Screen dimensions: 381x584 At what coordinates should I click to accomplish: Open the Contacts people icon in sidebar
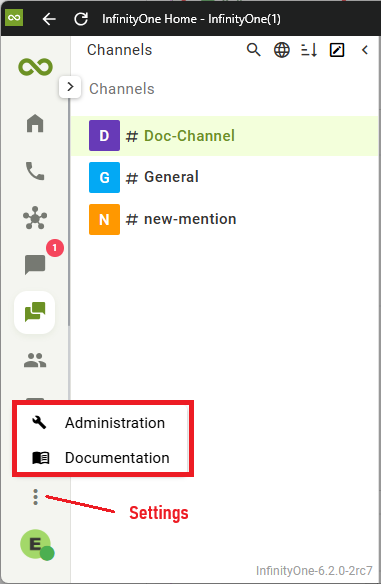(35, 360)
